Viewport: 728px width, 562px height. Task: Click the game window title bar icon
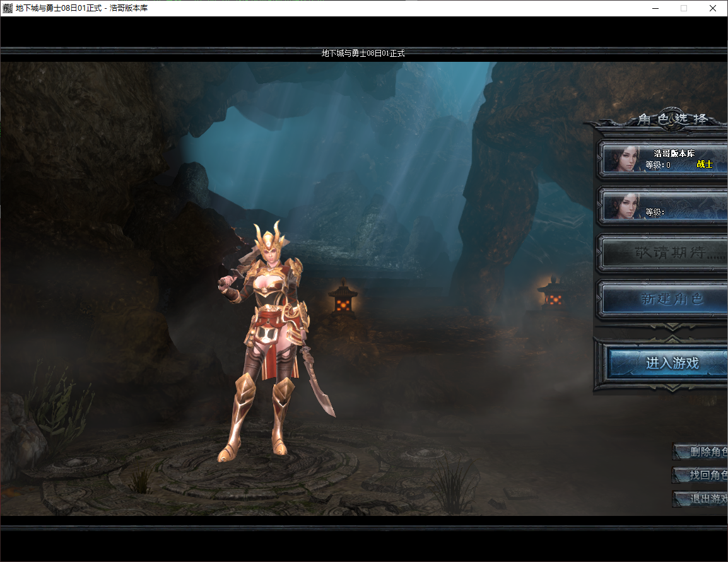coord(8,8)
